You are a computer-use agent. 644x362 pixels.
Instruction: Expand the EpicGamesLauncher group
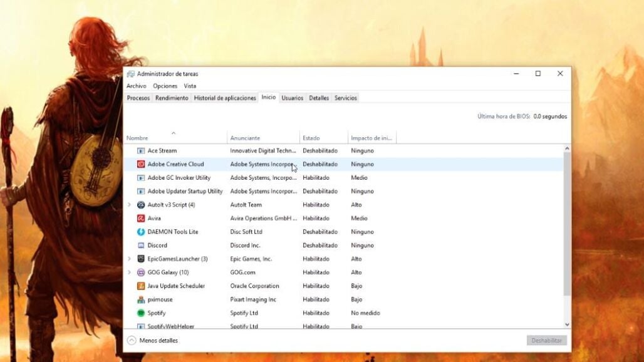130,259
